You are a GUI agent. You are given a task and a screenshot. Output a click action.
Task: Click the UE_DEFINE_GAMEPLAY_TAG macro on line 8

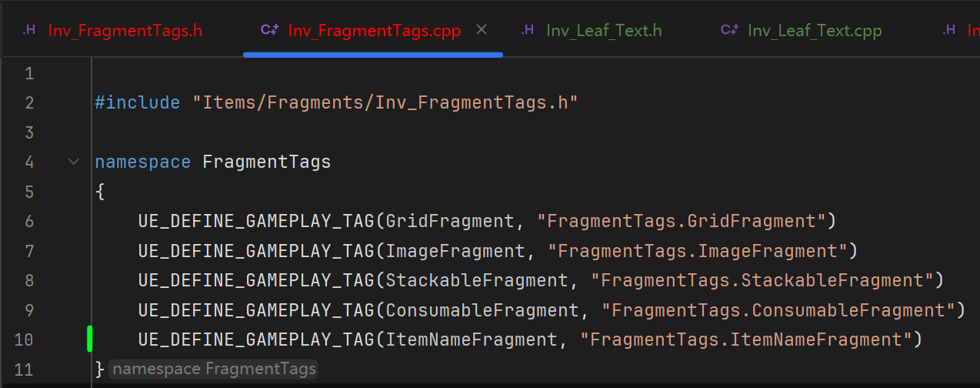point(256,280)
